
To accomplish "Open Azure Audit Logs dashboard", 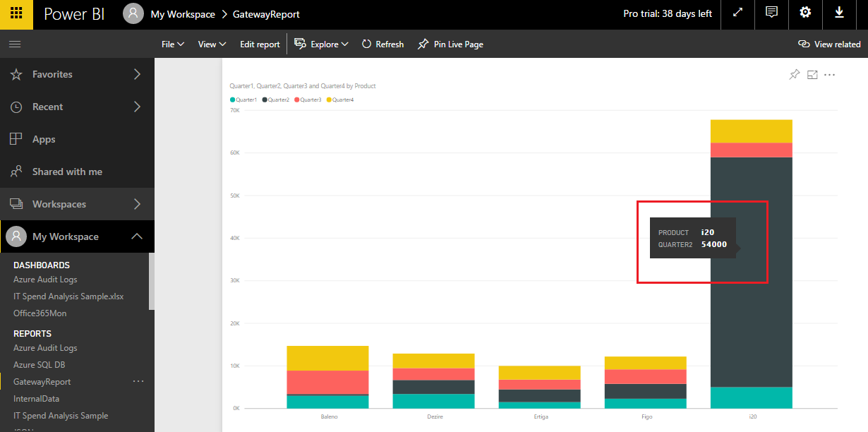I will coord(45,280).
